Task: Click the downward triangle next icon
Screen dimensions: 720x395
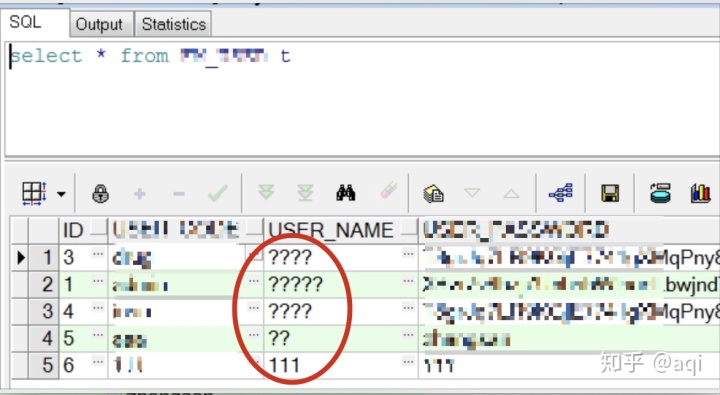Action: 472,192
